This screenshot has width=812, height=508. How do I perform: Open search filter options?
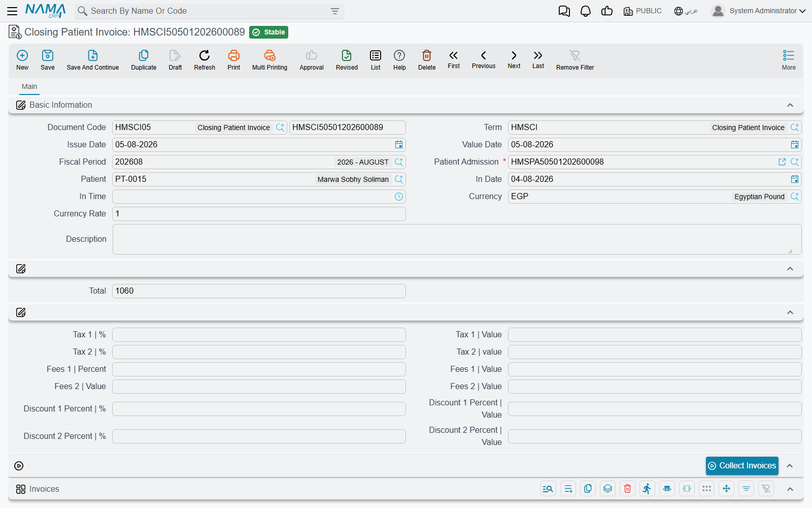[335, 11]
